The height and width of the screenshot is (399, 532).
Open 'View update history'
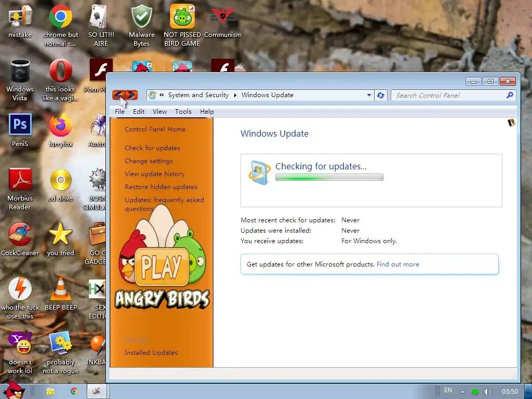coord(154,174)
